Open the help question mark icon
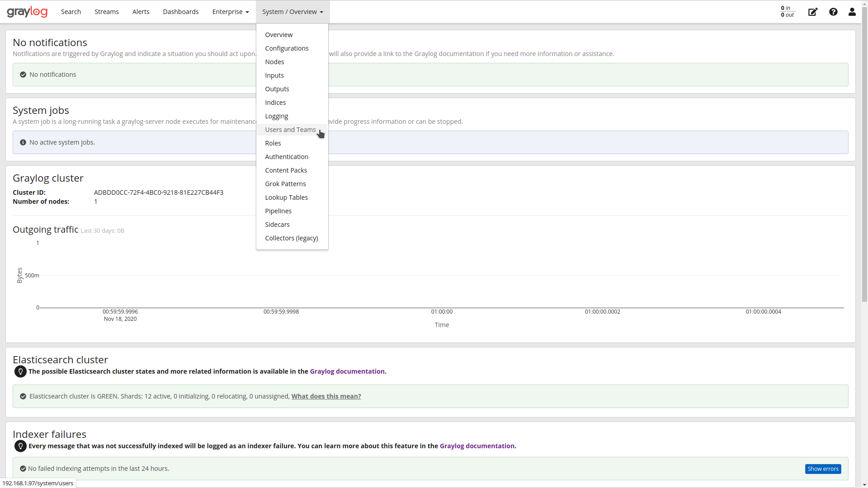The image size is (868, 488). [x=833, y=12]
